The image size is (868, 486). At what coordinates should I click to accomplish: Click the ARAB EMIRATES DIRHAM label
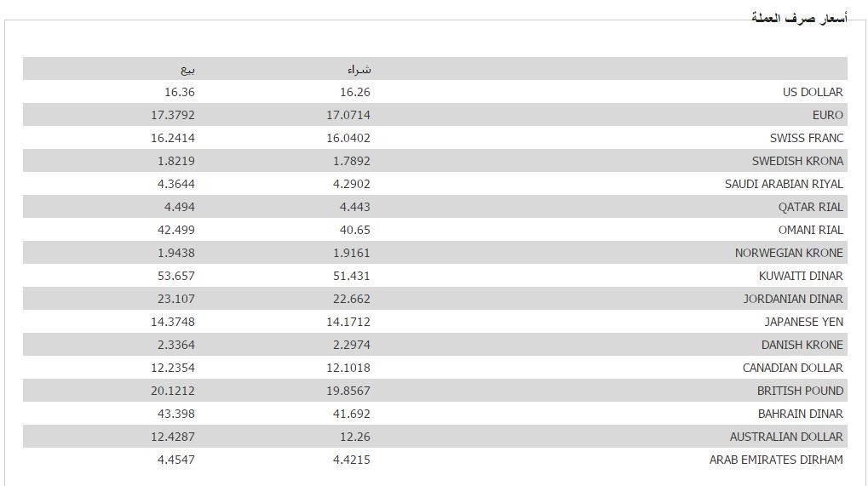coord(776,460)
